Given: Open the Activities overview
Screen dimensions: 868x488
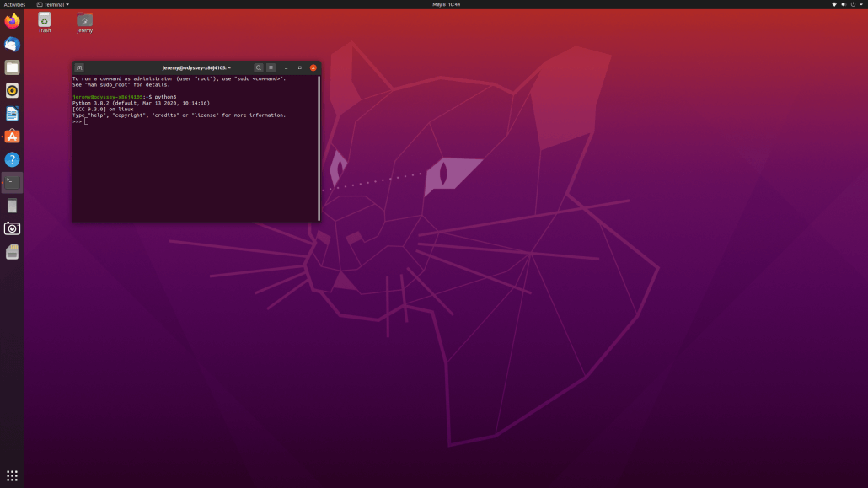Looking at the screenshot, I should [13, 4].
